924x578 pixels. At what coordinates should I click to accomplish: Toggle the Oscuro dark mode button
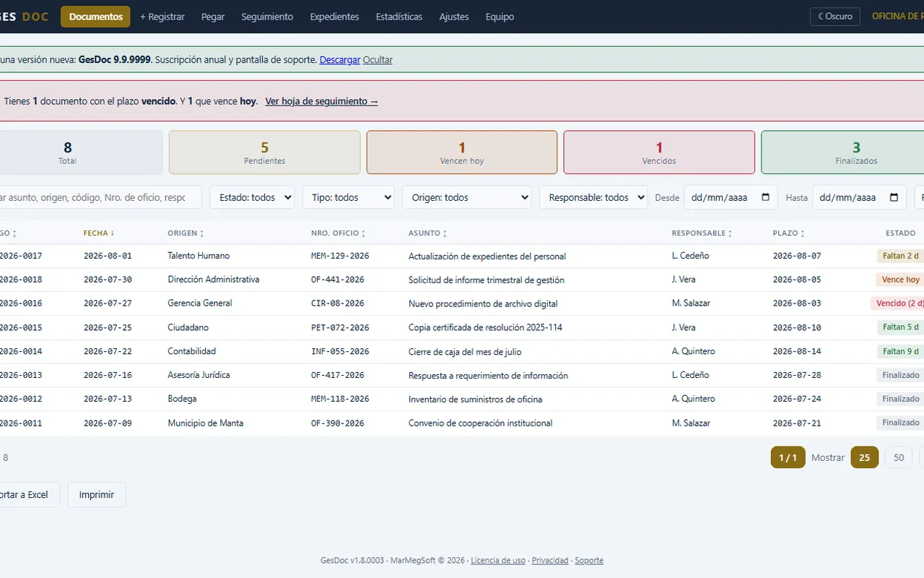835,16
